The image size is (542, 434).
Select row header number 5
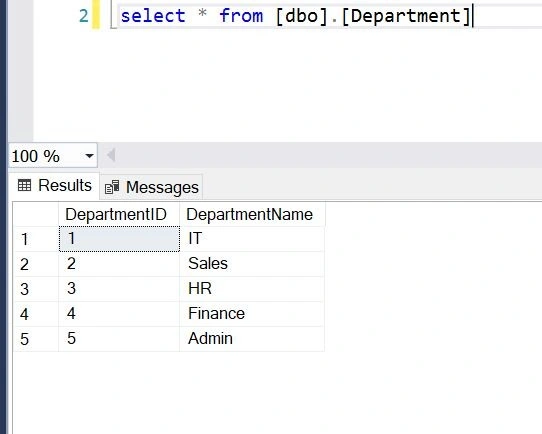36,339
